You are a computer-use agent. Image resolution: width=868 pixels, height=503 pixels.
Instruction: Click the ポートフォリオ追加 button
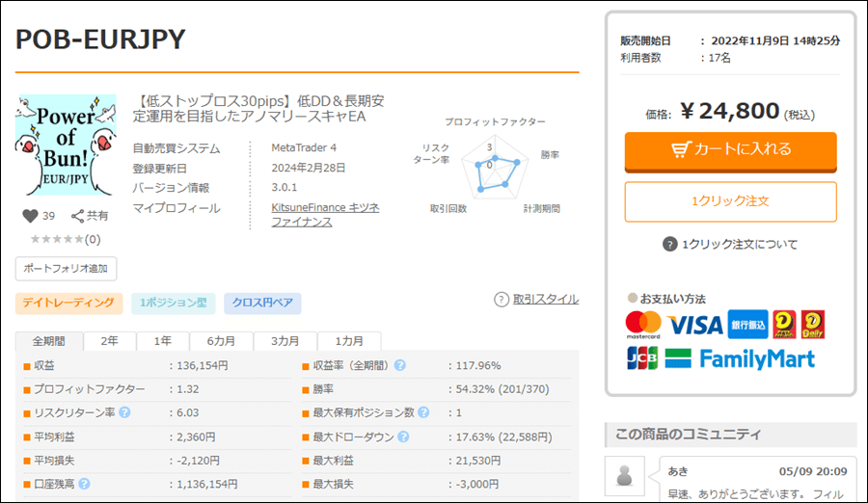(x=66, y=268)
